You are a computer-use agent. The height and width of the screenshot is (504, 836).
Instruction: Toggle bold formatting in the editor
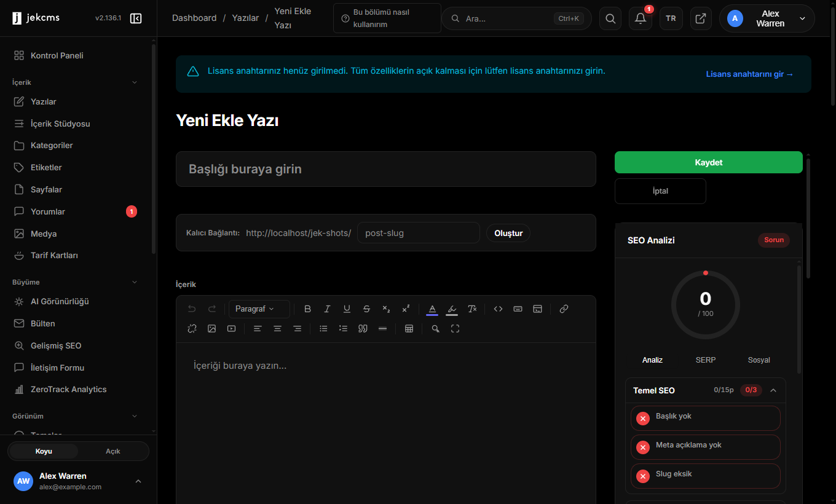click(308, 309)
